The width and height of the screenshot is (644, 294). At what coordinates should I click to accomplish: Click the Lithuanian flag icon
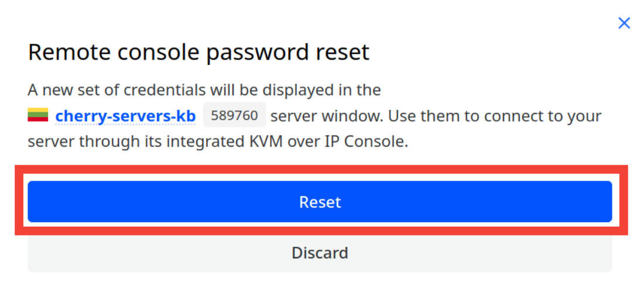click(38, 115)
